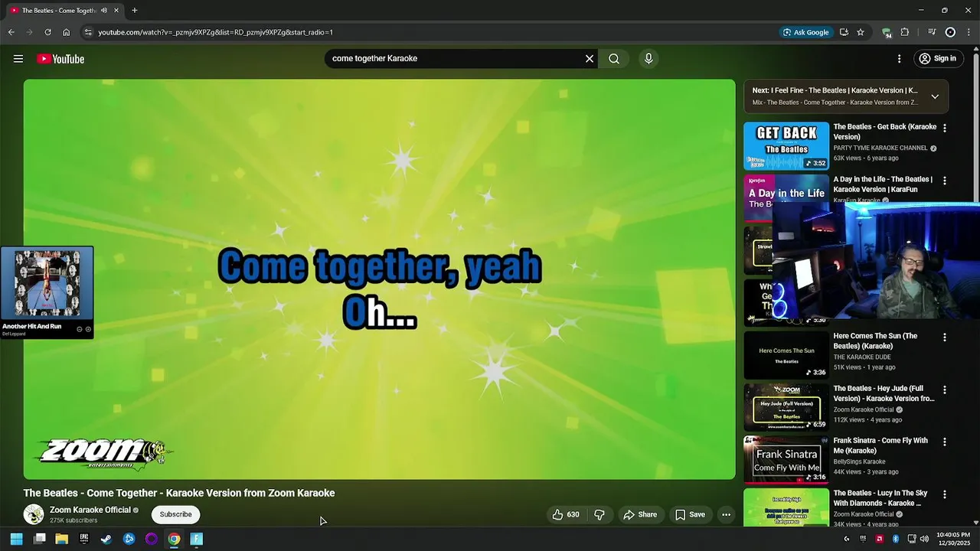This screenshot has height=551, width=980.
Task: Expand the Next playlist panel chevron
Action: (x=935, y=96)
